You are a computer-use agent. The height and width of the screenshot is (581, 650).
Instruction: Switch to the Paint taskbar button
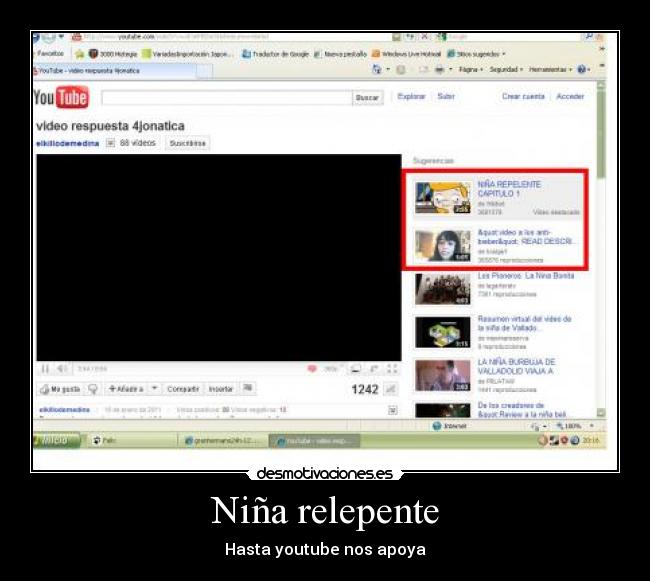click(133, 441)
